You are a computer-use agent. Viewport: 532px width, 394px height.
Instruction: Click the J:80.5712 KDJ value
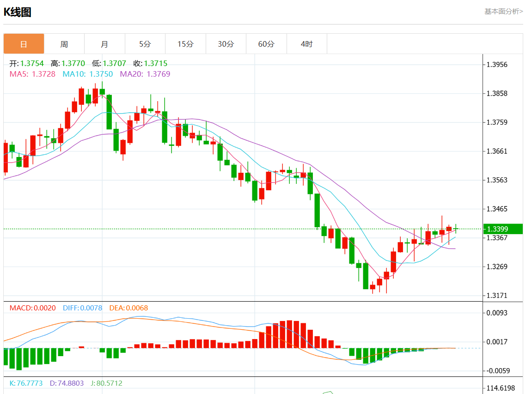click(x=106, y=383)
